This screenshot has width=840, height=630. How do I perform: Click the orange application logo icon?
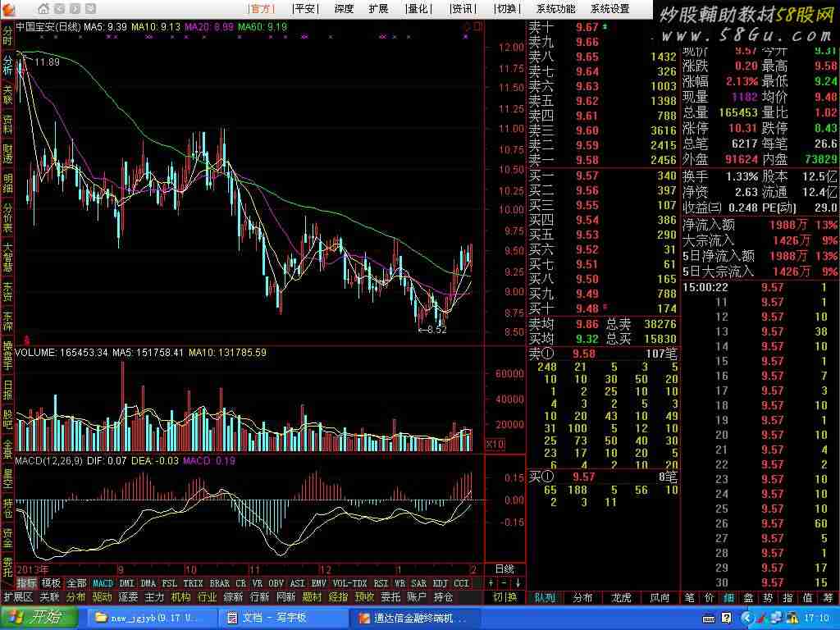(x=8, y=8)
